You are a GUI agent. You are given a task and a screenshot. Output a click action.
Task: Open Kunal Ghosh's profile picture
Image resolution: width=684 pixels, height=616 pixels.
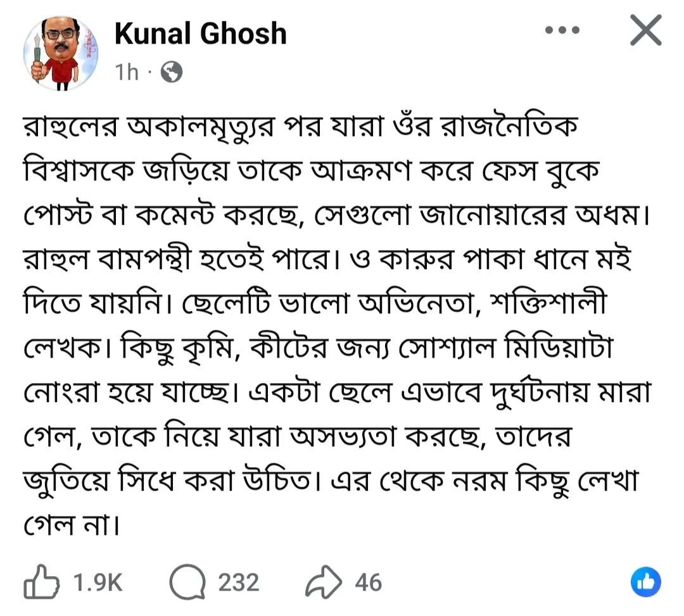pos(61,53)
